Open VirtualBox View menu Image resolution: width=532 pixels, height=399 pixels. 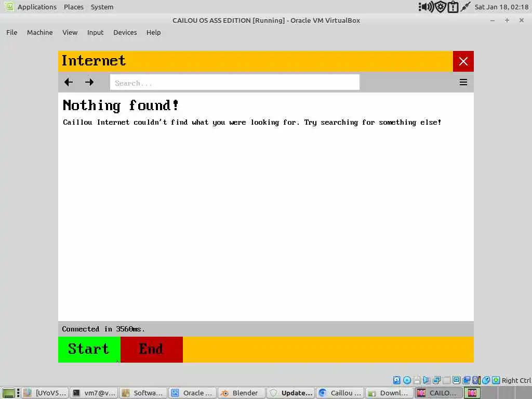click(70, 33)
